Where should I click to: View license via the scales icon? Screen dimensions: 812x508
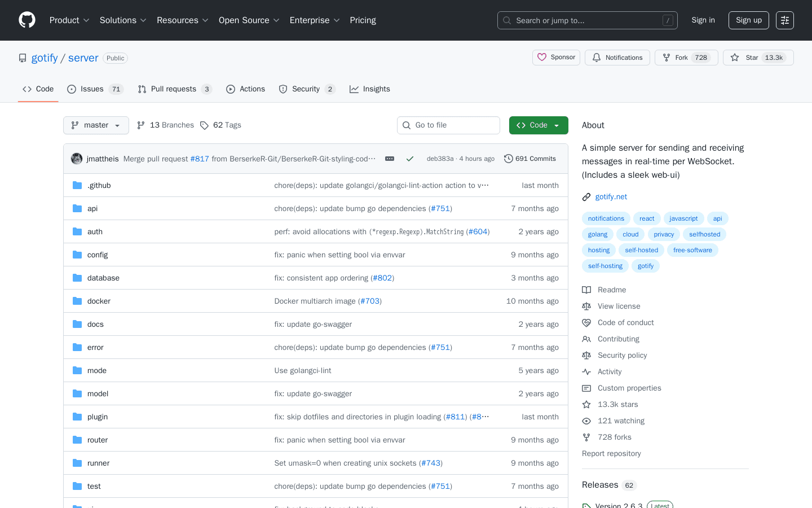tap(586, 306)
